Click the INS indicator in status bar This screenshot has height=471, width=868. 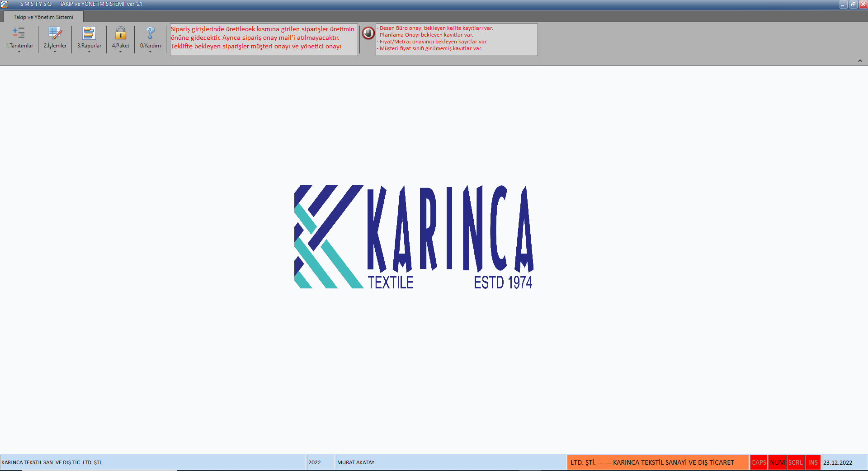pyautogui.click(x=813, y=462)
